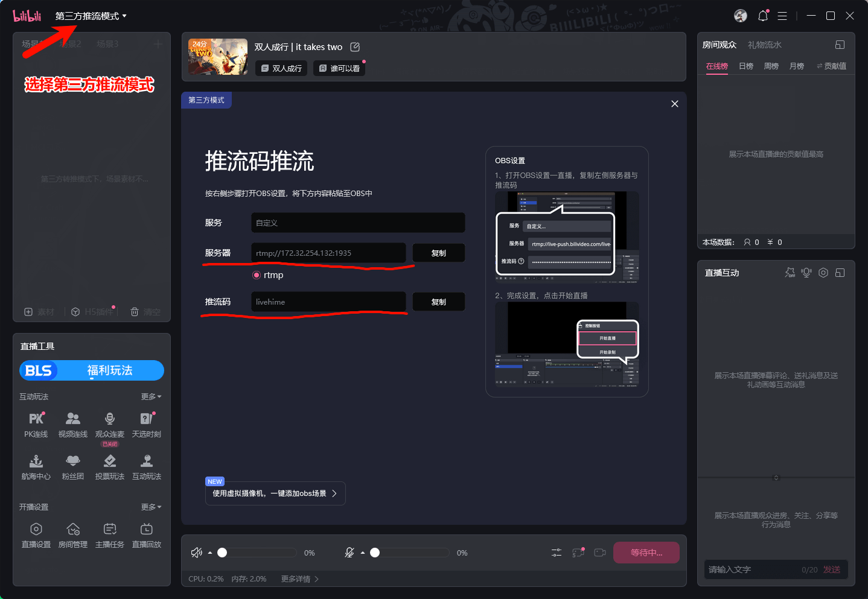Switch to 礼物流水 tab

pyautogui.click(x=765, y=45)
